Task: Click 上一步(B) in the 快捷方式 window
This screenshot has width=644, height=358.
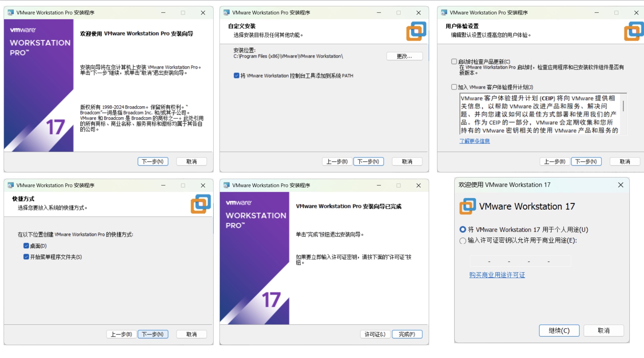Action: [x=121, y=334]
